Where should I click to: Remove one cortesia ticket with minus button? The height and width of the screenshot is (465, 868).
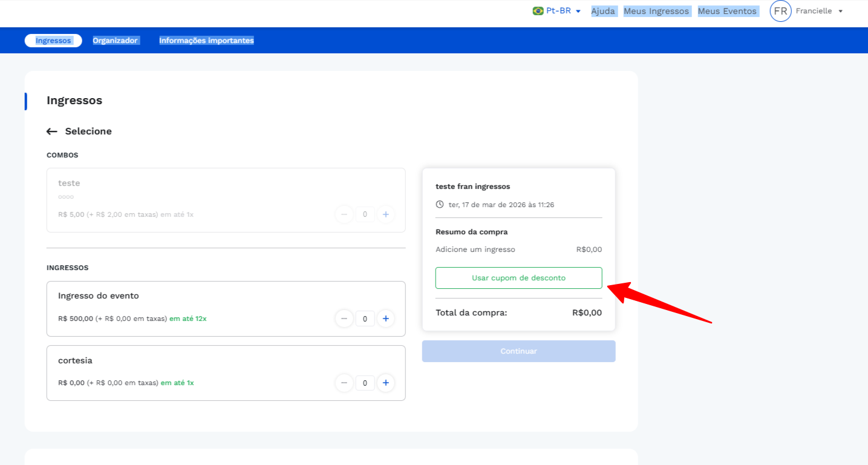tap(344, 383)
